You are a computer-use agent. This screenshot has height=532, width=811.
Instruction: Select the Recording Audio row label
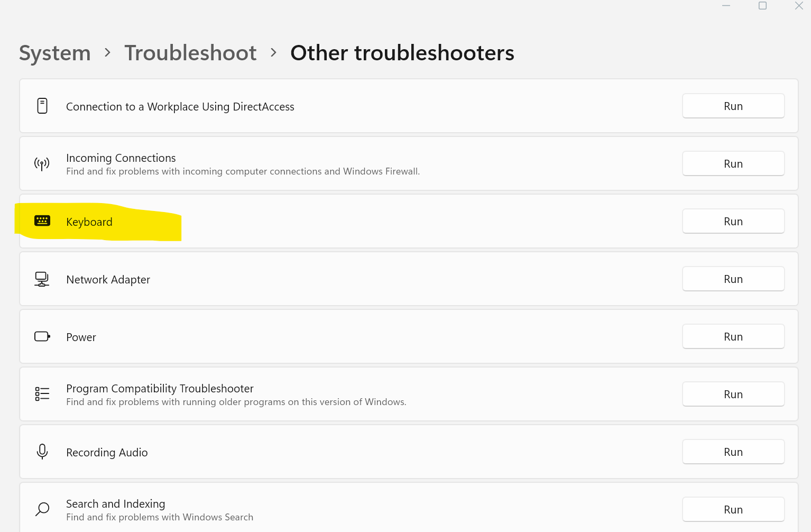click(x=107, y=453)
